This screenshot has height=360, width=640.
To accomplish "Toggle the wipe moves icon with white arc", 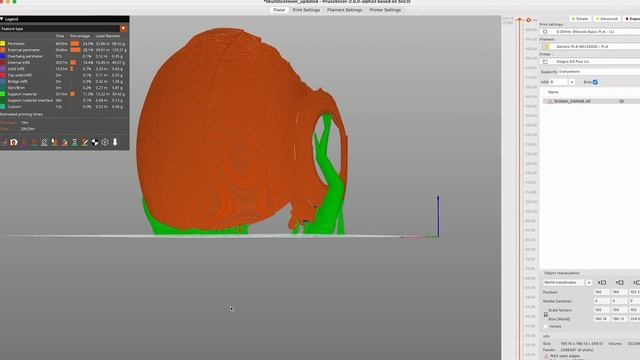I will [x=14, y=142].
